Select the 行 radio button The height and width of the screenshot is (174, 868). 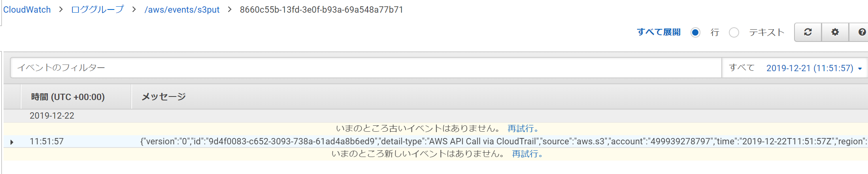tap(695, 32)
